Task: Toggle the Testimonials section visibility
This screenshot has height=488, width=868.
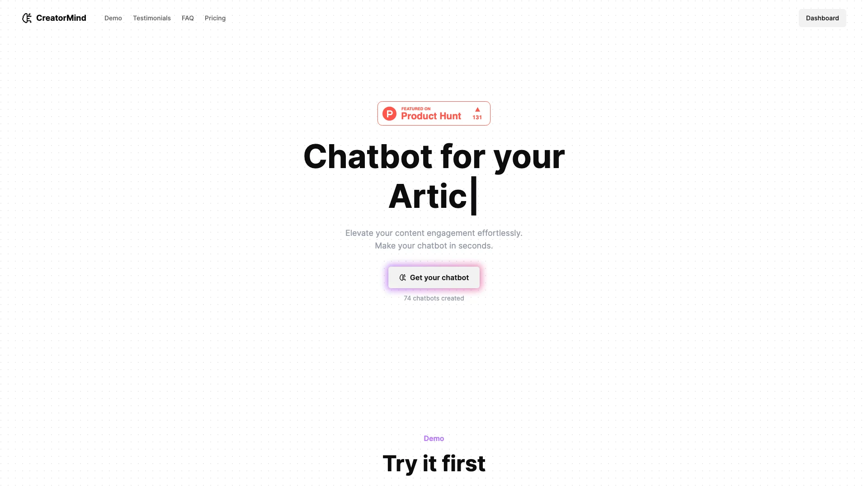Action: [151, 18]
